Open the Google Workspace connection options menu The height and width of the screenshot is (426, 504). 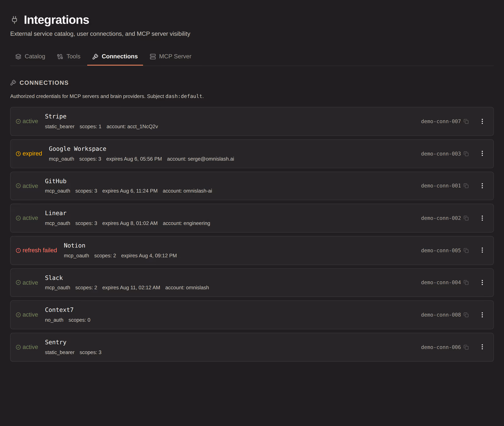482,154
